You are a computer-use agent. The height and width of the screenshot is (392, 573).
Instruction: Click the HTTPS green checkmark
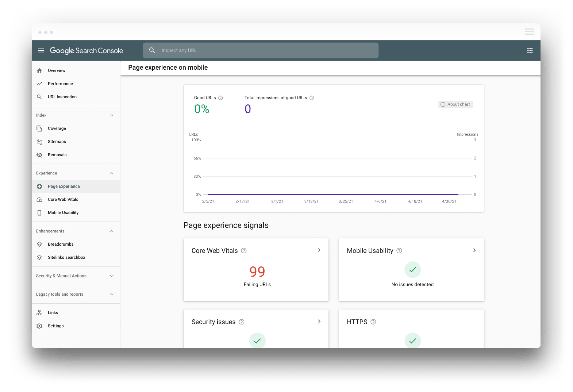click(413, 341)
